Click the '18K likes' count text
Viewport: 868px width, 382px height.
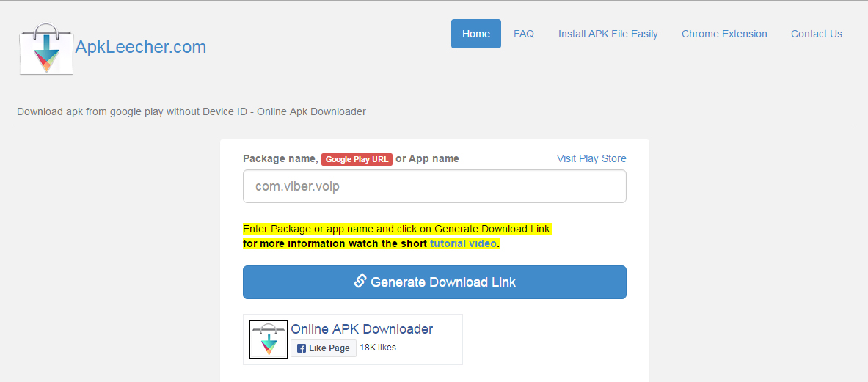[378, 348]
